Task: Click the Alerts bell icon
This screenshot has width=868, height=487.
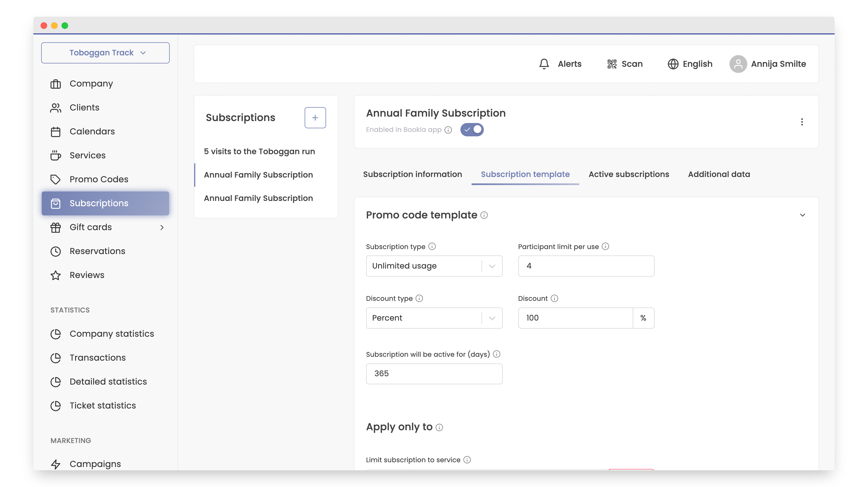Action: [x=544, y=64]
